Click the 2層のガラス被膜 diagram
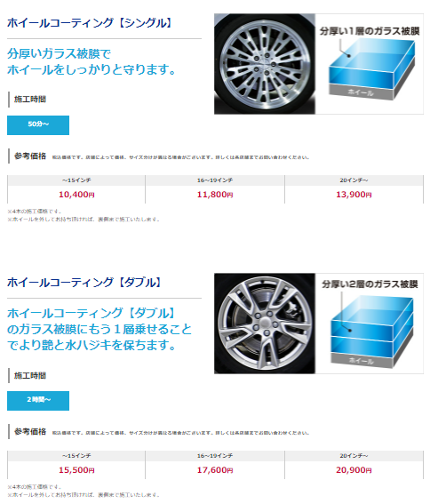 (x=370, y=324)
